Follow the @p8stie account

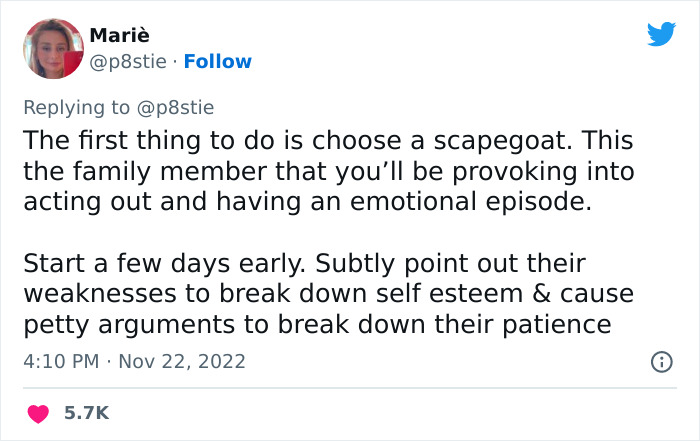click(x=221, y=61)
